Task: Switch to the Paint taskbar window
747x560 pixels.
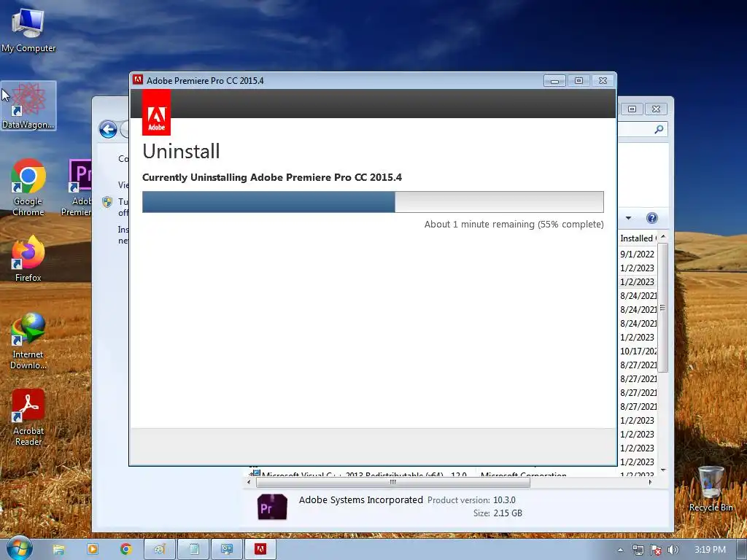Action: tap(160, 550)
